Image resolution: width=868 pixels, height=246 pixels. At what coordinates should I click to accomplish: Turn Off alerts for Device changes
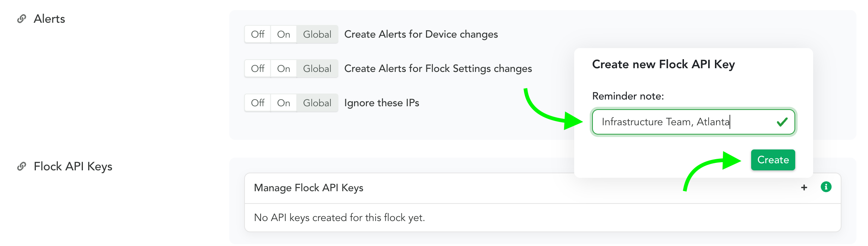tap(258, 34)
